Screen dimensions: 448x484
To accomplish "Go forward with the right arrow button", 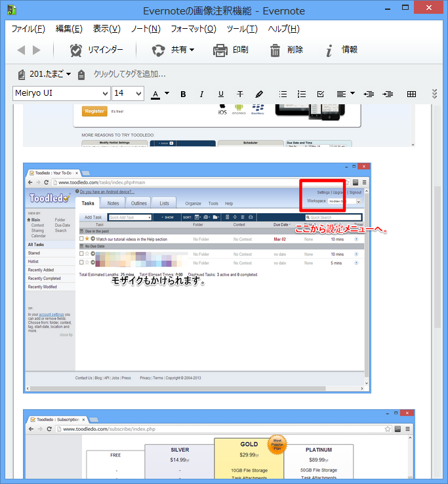I will 37,50.
